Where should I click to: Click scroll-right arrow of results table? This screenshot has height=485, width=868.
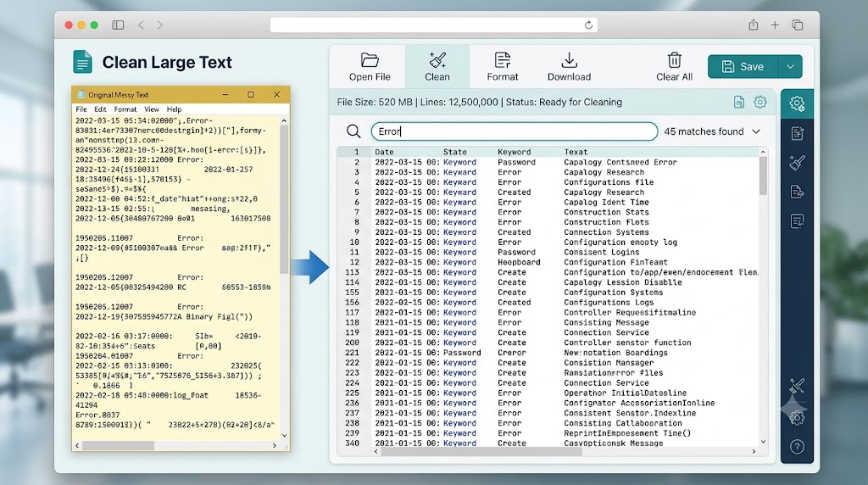click(x=754, y=451)
